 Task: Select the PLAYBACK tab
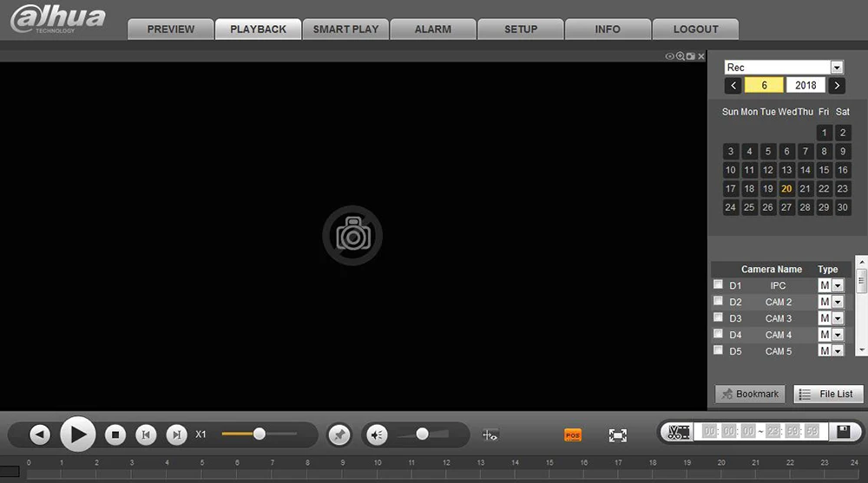[x=258, y=29]
